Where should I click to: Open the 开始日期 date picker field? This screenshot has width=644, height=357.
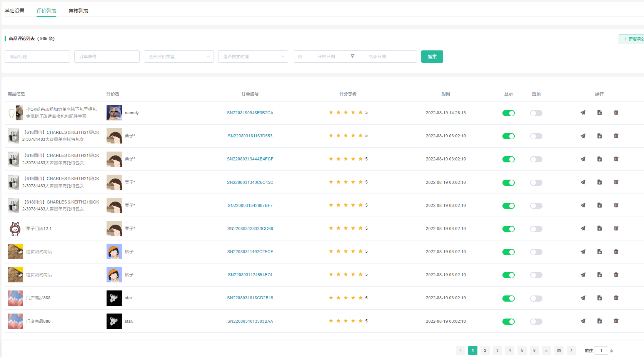[x=326, y=57]
